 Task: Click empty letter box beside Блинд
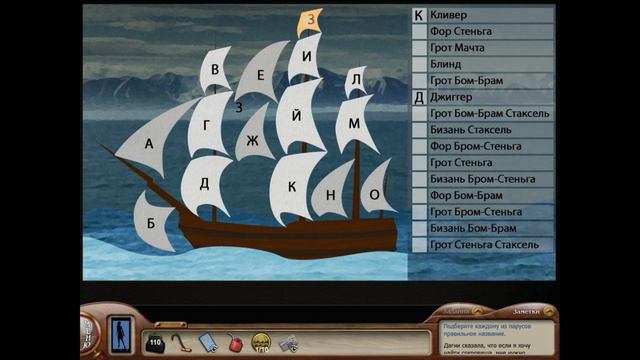coord(419,64)
